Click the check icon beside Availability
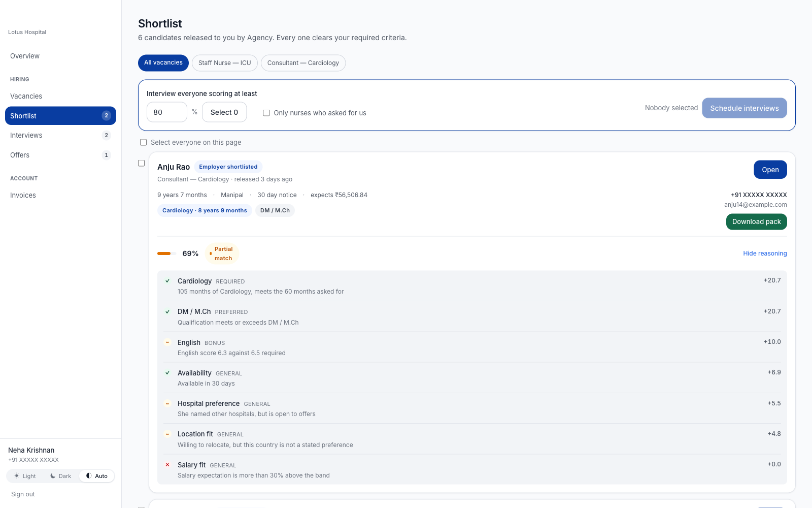The width and height of the screenshot is (812, 508). [167, 373]
